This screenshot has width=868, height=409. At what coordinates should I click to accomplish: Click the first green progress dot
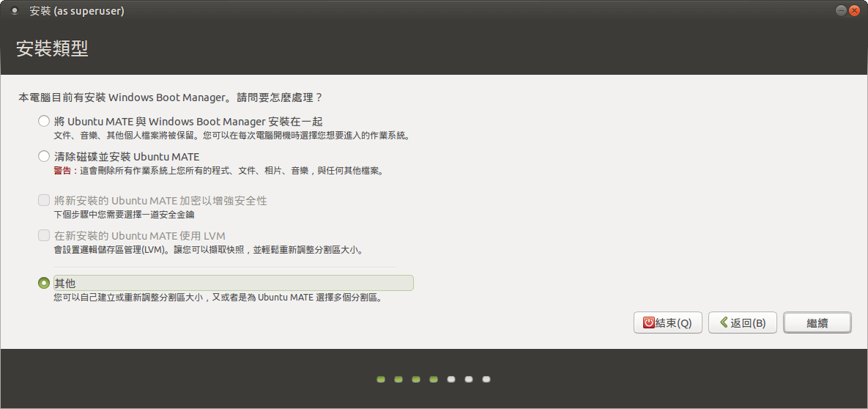pyautogui.click(x=381, y=380)
